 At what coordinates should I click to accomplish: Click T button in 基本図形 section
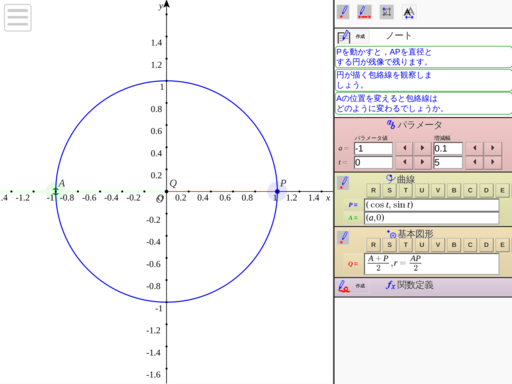tap(405, 245)
